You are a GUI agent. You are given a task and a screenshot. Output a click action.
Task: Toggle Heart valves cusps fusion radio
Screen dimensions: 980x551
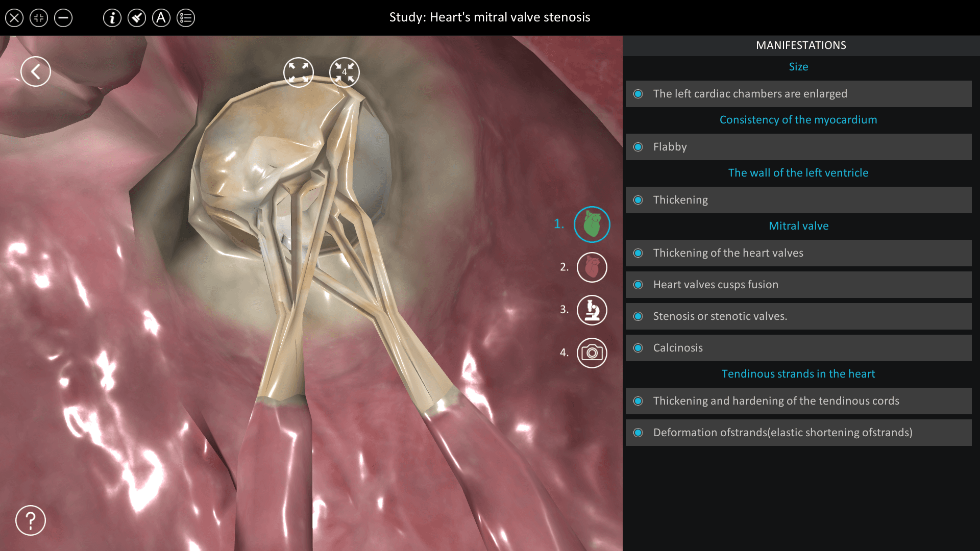click(x=638, y=285)
